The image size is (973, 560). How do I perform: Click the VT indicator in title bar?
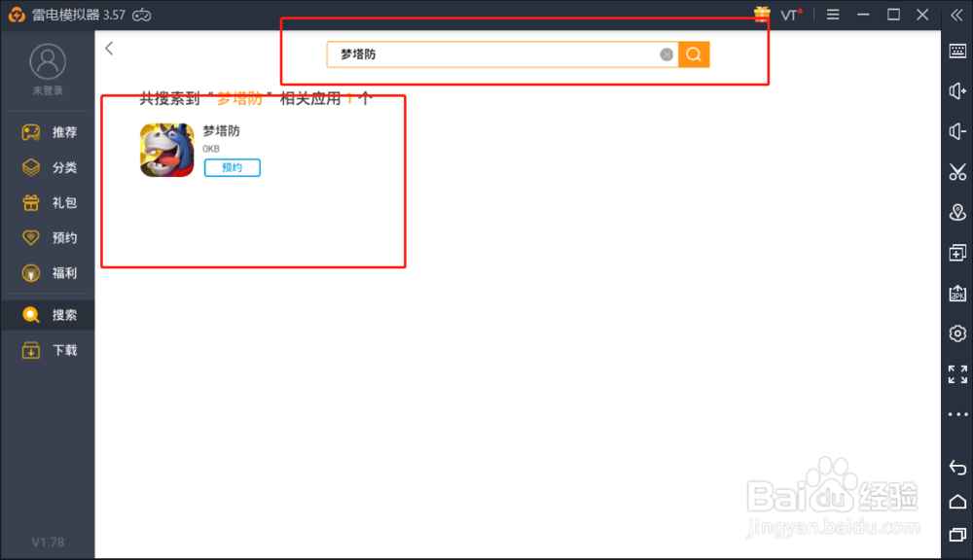click(x=791, y=15)
